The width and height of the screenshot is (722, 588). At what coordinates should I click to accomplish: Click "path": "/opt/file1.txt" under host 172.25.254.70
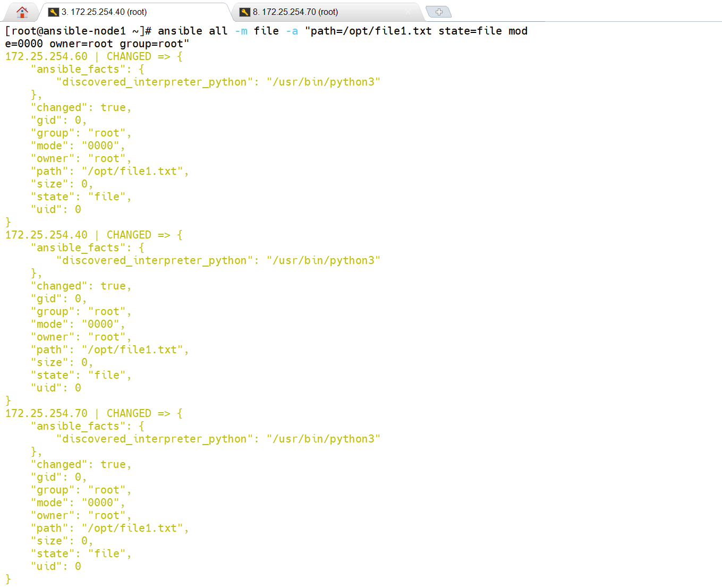click(x=109, y=528)
